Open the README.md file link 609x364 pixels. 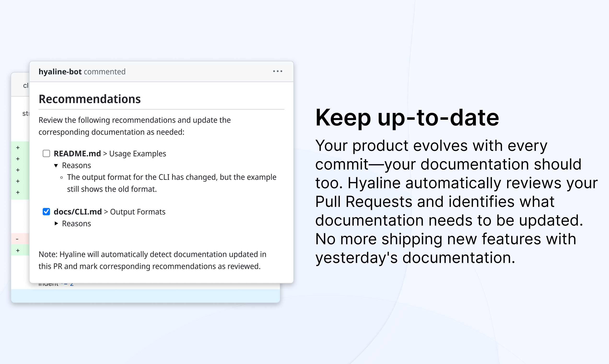(x=77, y=153)
